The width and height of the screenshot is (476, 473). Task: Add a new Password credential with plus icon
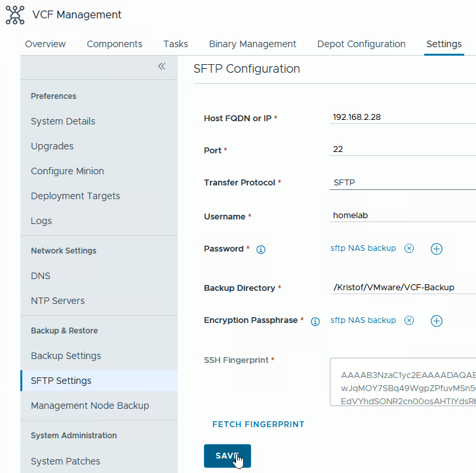[x=437, y=249]
